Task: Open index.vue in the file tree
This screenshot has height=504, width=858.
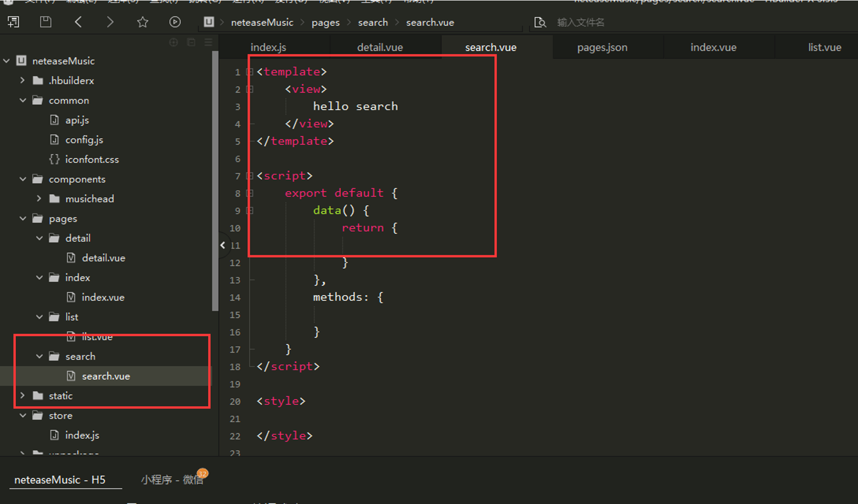Action: 103,297
